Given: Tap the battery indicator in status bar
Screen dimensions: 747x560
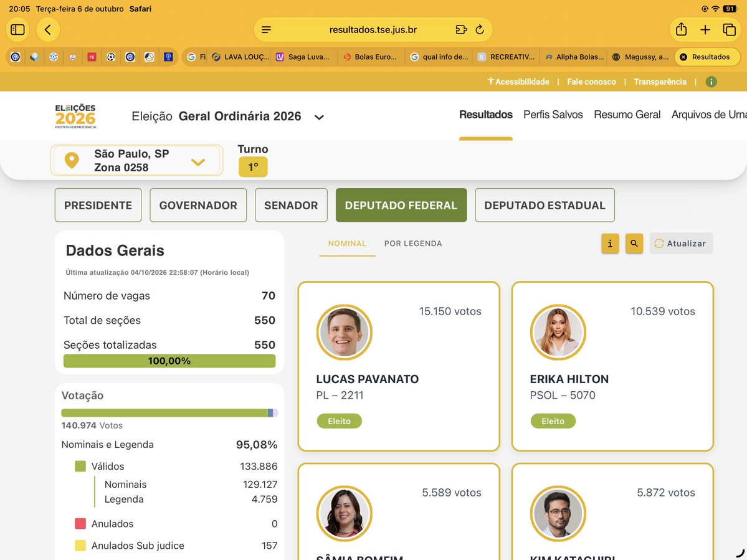Looking at the screenshot, I should click(x=730, y=9).
